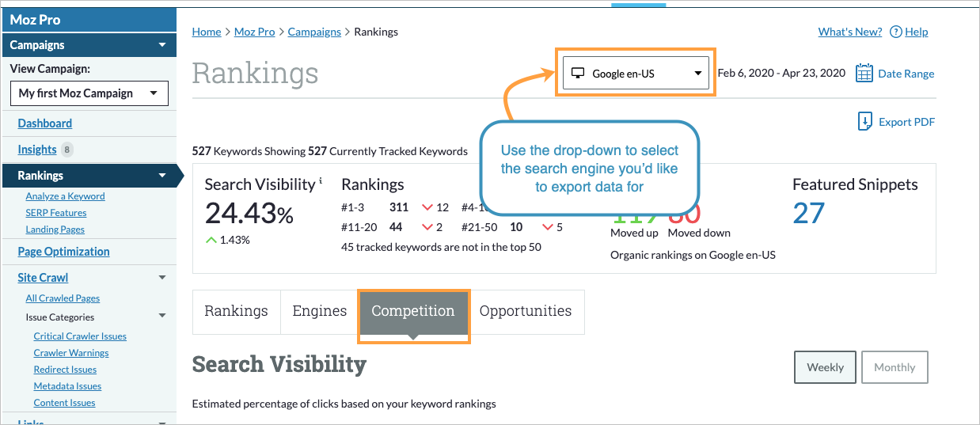980x425 pixels.
Task: Open Insights in the sidebar
Action: click(37, 150)
